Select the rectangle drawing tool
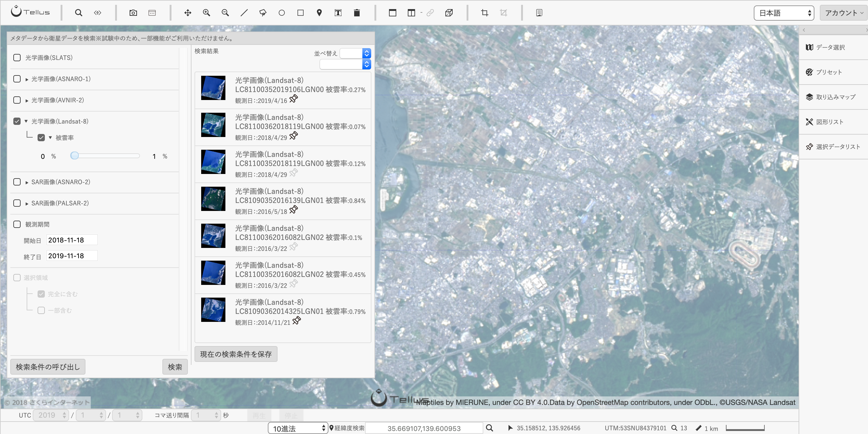 point(301,13)
